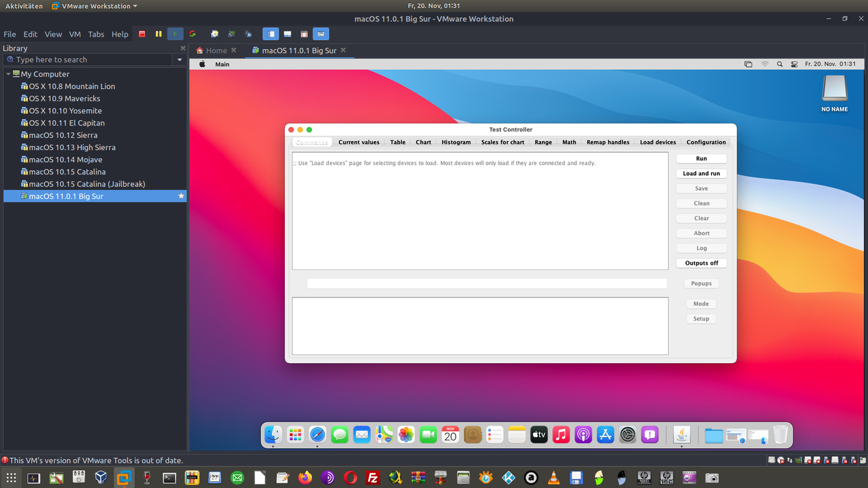The height and width of the screenshot is (488, 868).
Task: Click the VMware take snapshot toolbar icon
Action: point(214,34)
